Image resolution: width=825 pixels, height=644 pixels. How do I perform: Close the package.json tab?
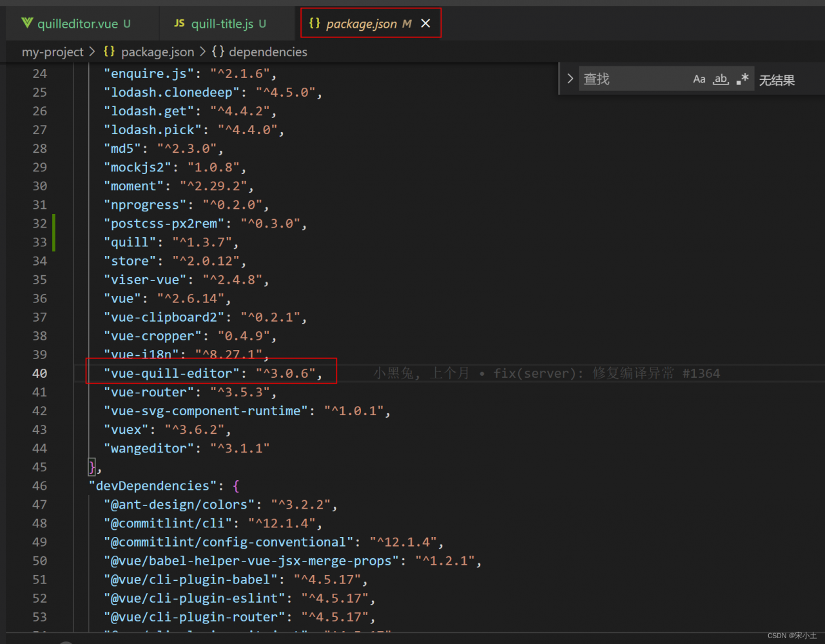[425, 24]
